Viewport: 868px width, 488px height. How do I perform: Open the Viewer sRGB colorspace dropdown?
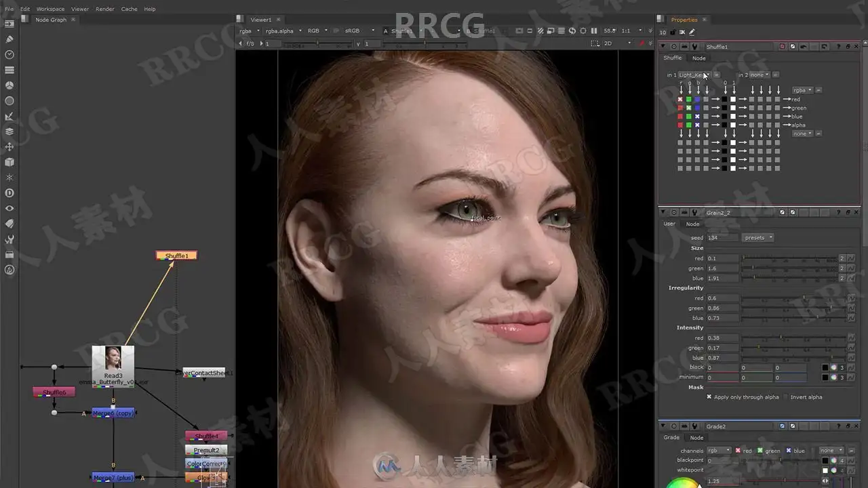click(x=361, y=31)
